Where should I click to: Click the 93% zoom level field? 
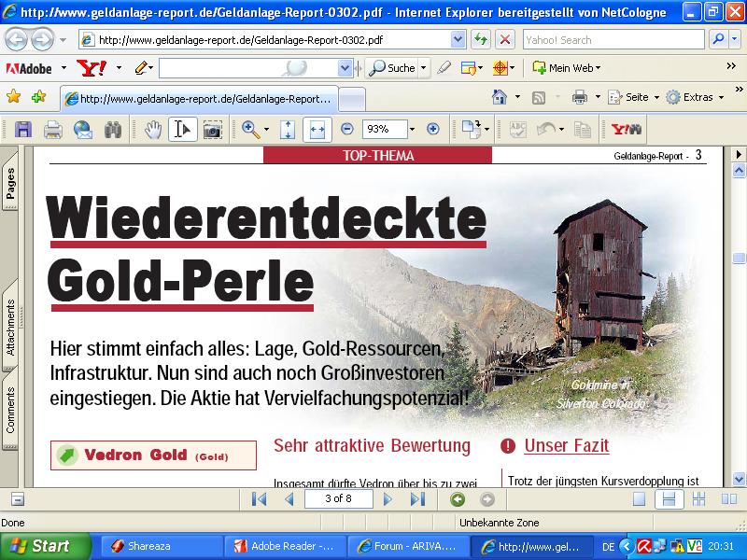(385, 129)
